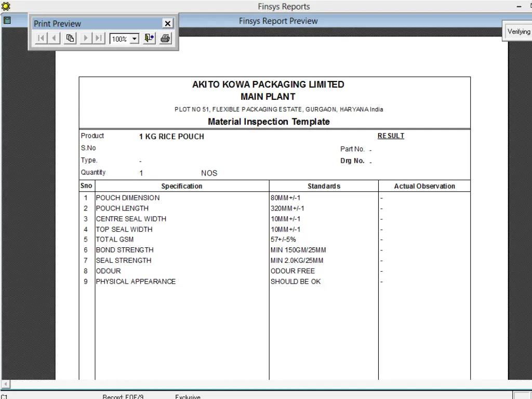Click the 1 KG RICE POUCH product name
This screenshot has height=399, width=532.
[x=171, y=137]
